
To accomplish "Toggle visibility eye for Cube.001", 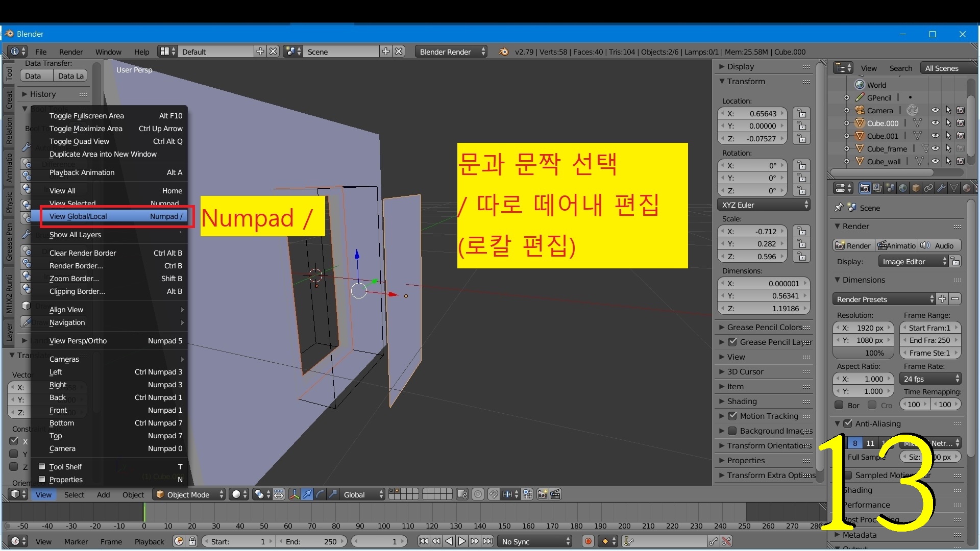I will 935,136.
